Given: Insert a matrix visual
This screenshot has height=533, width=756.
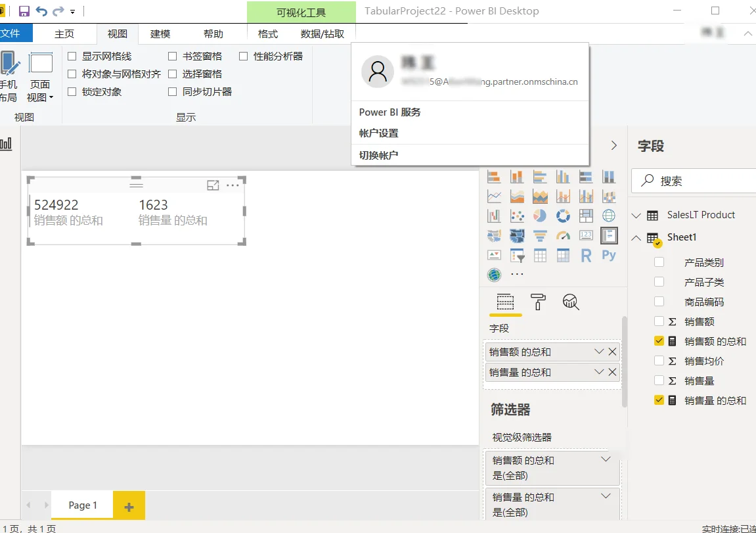Looking at the screenshot, I should click(563, 255).
